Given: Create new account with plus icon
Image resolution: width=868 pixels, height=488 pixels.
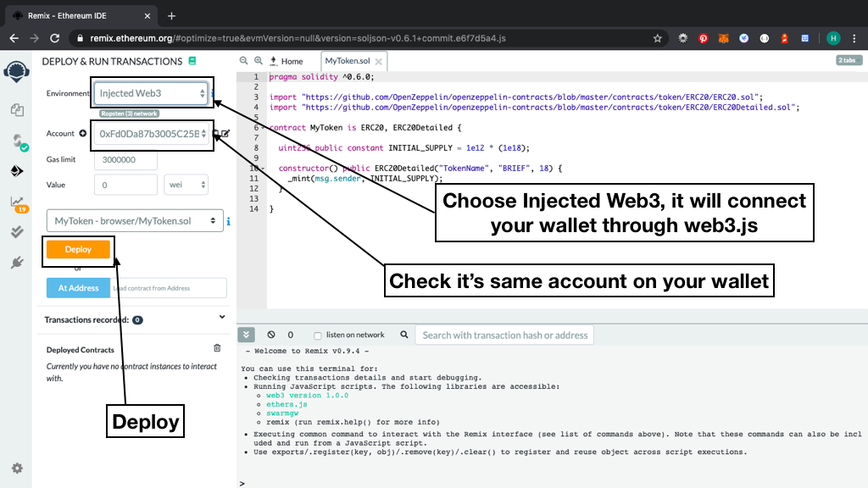Looking at the screenshot, I should (x=82, y=133).
